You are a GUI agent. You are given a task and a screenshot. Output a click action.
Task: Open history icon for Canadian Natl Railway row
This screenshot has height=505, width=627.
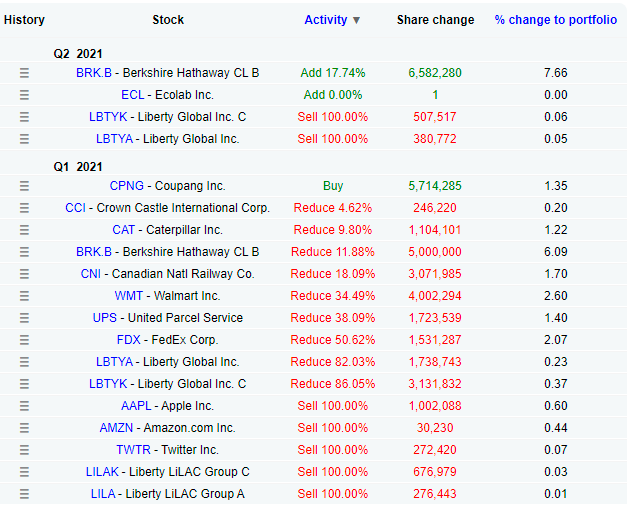click(x=24, y=274)
